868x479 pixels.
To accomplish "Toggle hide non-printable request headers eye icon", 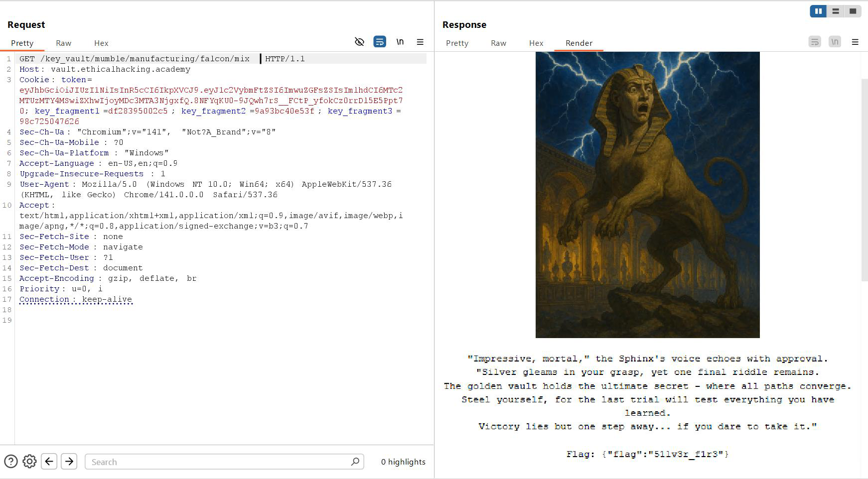I will [x=359, y=42].
